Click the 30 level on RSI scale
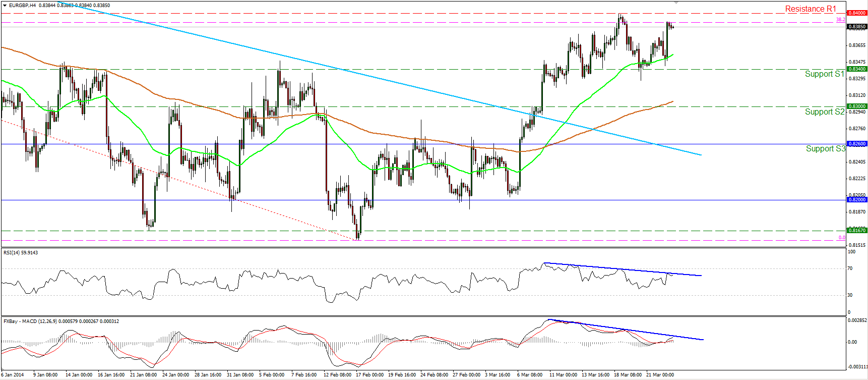868x380 pixels. click(x=850, y=295)
